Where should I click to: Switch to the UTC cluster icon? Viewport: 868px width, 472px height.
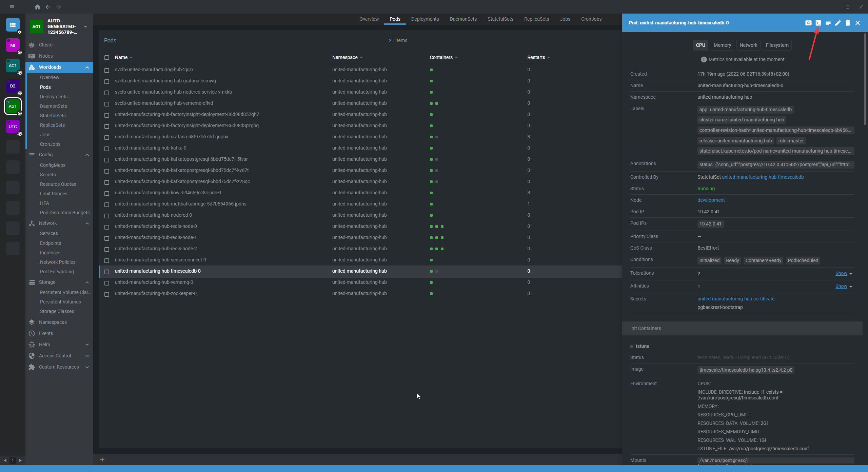tap(13, 127)
